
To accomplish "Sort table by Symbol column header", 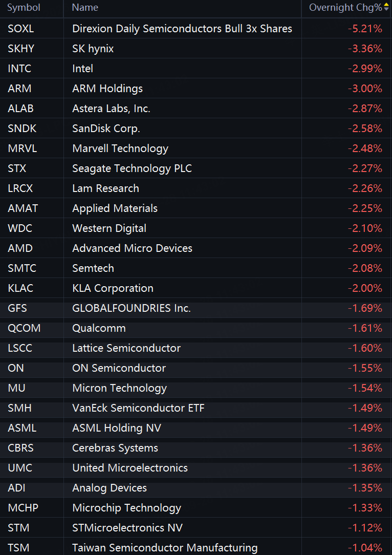I will [x=24, y=8].
